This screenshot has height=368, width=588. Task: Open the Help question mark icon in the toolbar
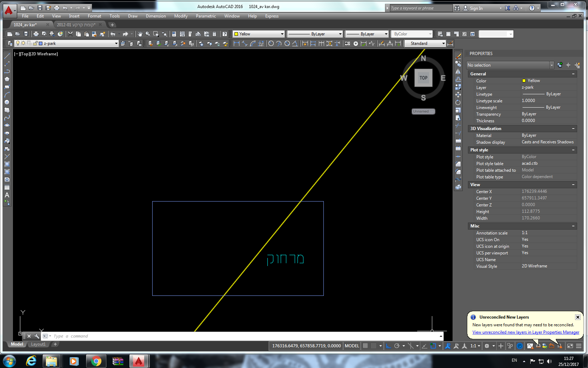click(225, 34)
